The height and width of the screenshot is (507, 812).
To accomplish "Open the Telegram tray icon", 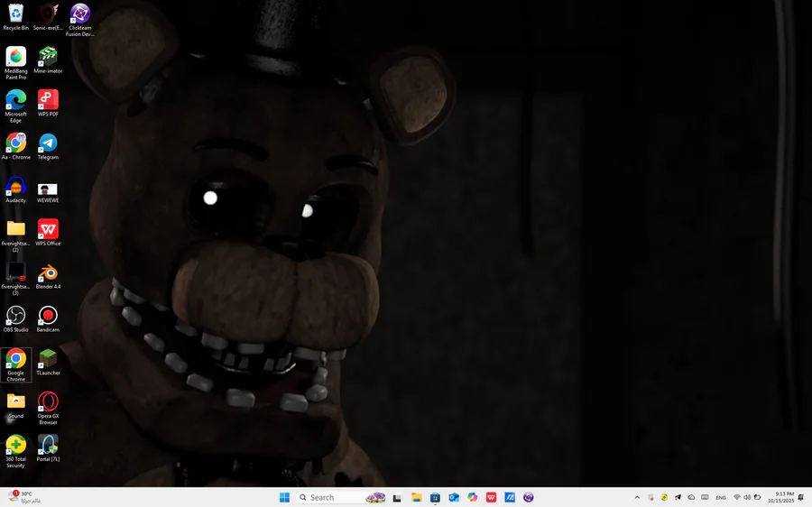I will pyautogui.click(x=678, y=497).
